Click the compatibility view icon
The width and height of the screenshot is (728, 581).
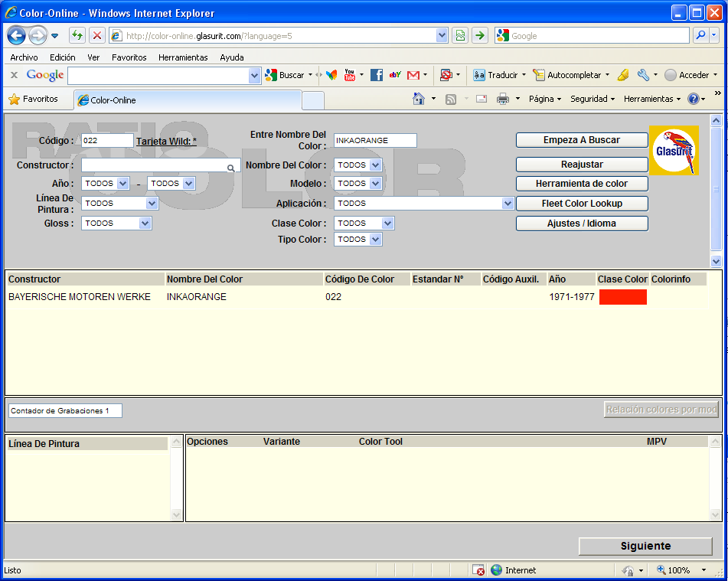[460, 35]
